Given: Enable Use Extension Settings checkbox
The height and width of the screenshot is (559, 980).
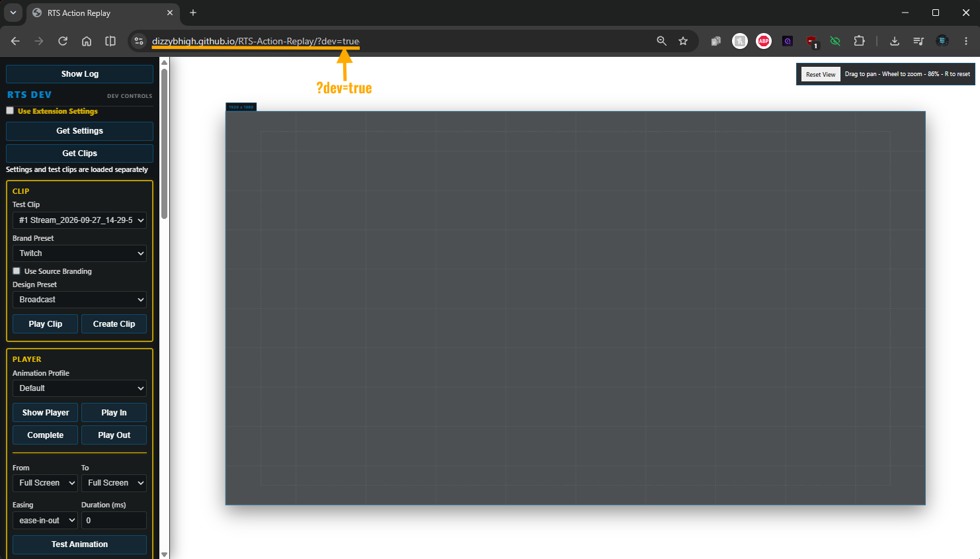Looking at the screenshot, I should point(10,110).
